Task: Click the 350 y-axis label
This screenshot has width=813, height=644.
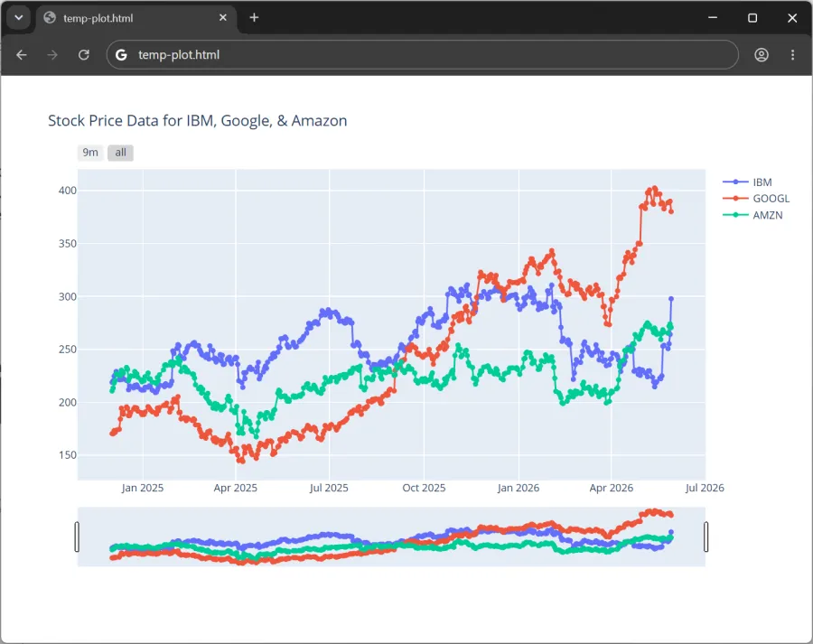Action: [68, 244]
